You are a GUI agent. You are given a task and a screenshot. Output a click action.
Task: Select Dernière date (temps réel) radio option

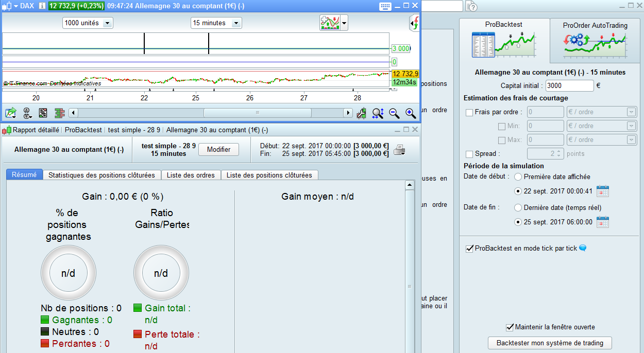click(518, 208)
